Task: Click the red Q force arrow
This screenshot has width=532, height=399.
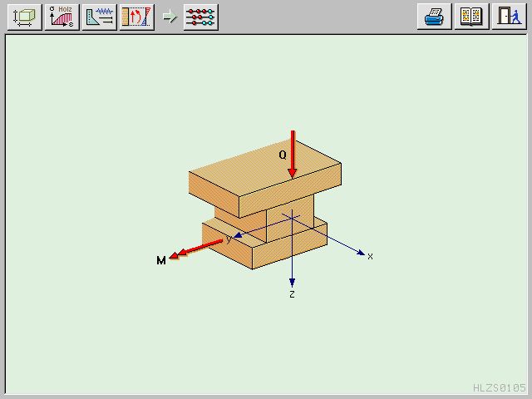Action: coord(293,154)
